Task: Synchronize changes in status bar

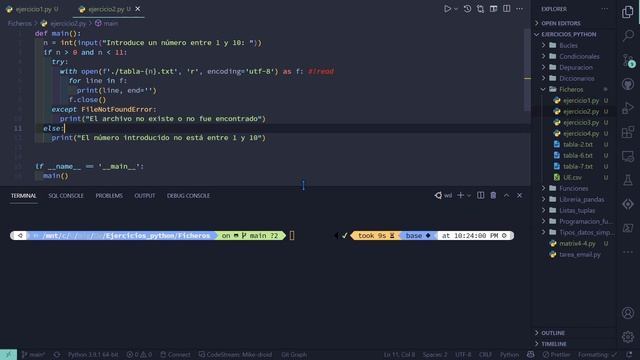Action: point(57,355)
